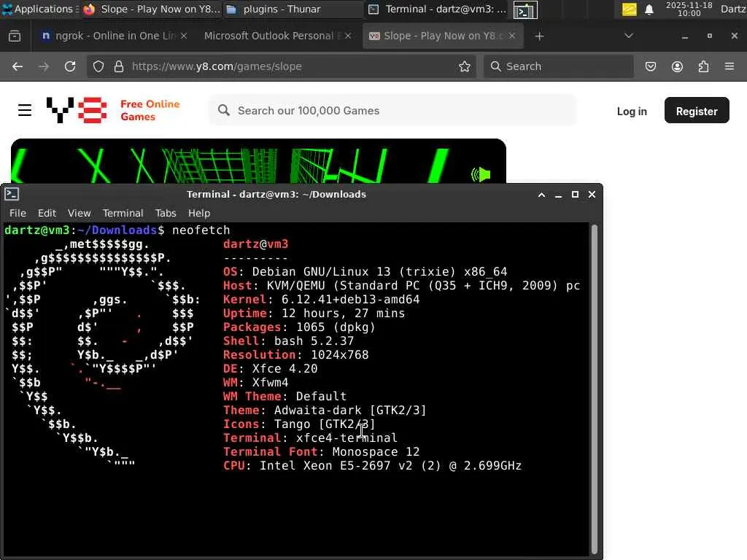Viewport: 747px width, 560px height.
Task: Minimize the Firefox window
Action: (x=684, y=36)
